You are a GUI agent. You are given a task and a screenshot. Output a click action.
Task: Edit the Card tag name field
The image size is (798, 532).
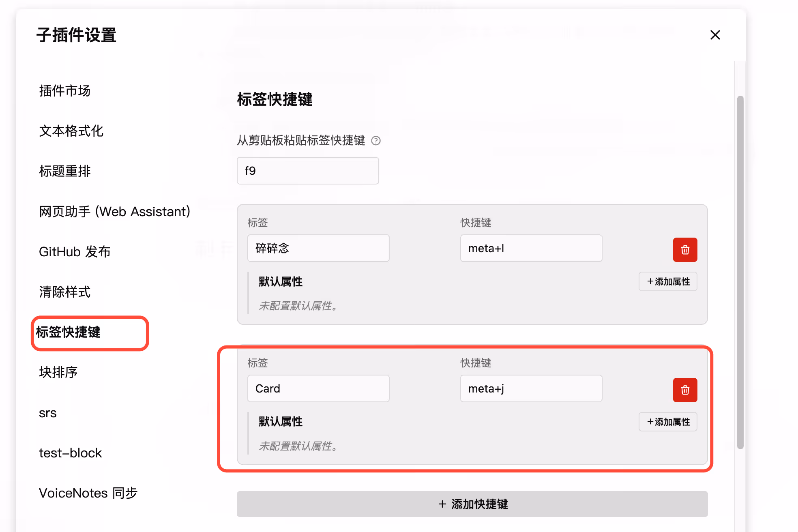point(318,388)
